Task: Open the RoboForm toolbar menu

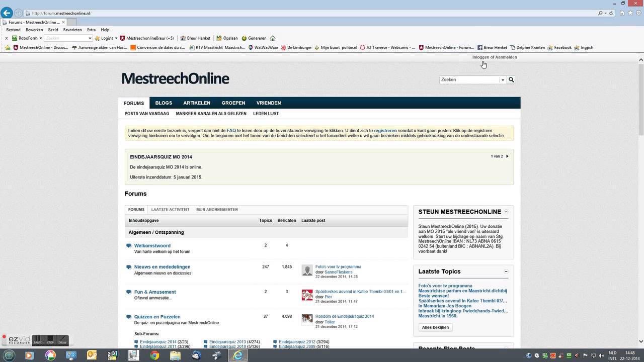Action: (x=27, y=38)
